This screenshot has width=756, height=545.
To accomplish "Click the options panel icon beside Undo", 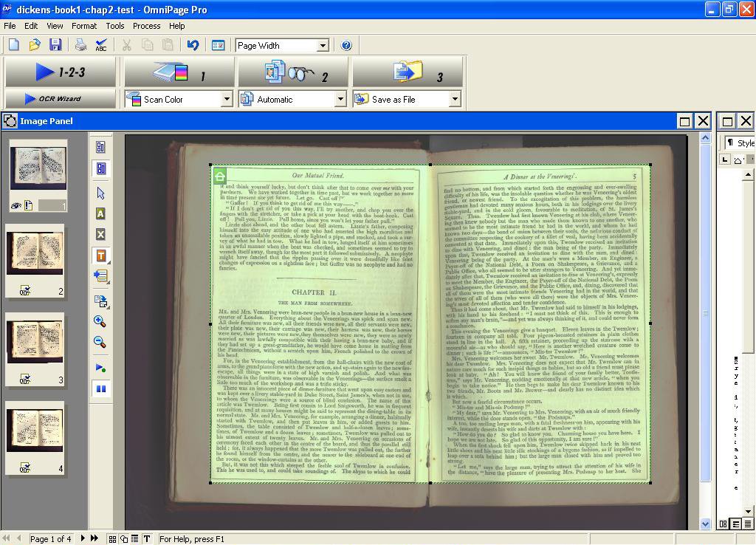I will tap(218, 45).
